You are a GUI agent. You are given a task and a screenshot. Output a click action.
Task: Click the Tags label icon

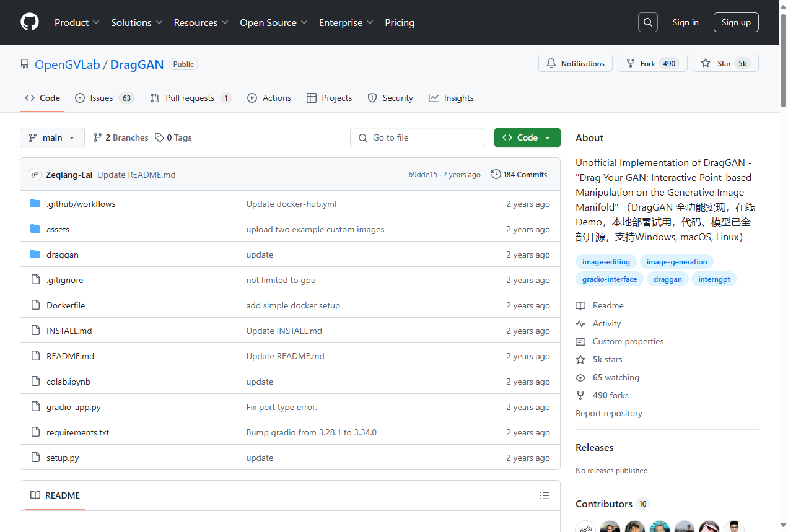point(159,137)
